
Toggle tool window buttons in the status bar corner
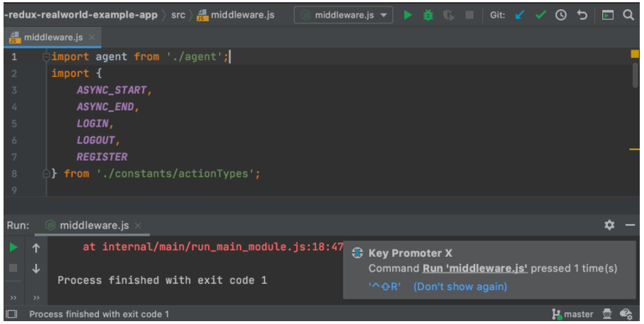tap(11, 314)
